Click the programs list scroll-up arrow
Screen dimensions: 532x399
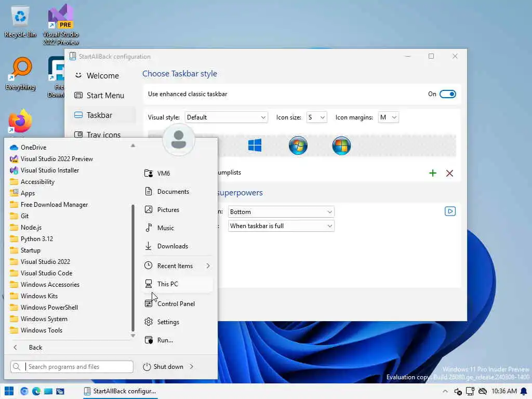(x=133, y=145)
